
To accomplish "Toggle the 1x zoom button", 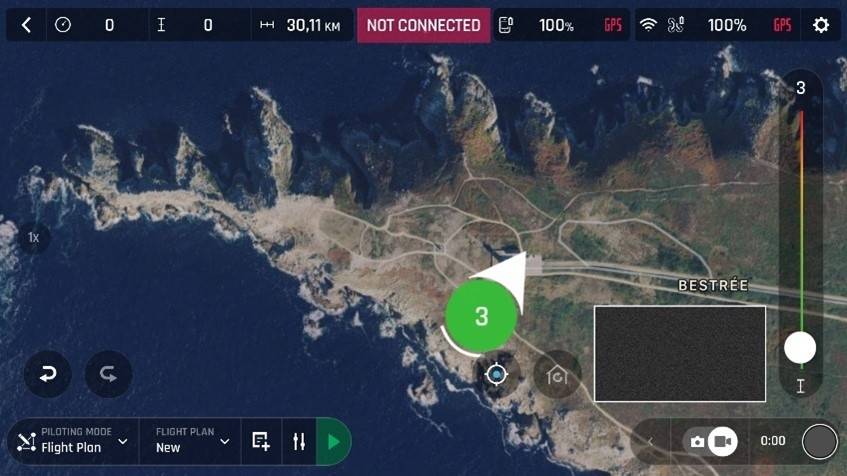I will click(x=33, y=237).
